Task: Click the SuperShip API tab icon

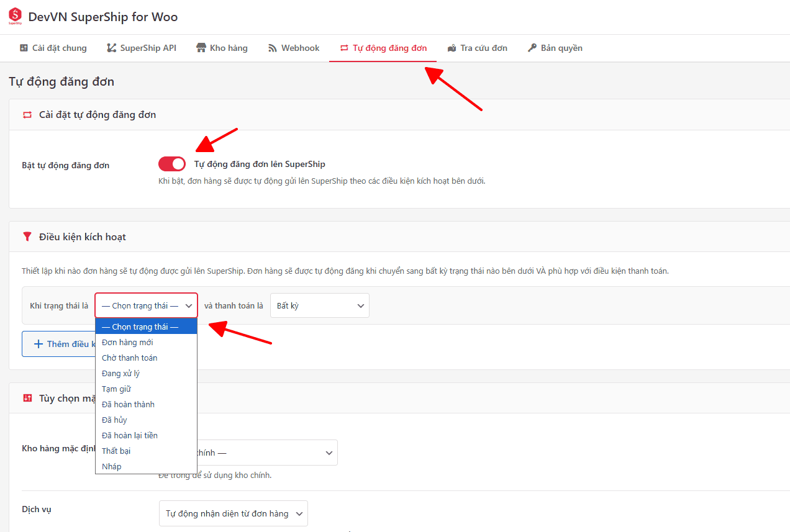Action: click(112, 48)
